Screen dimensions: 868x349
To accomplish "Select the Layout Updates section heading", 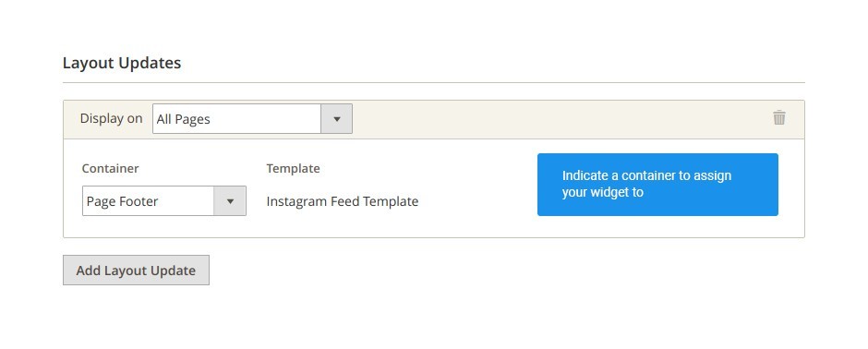I will 122,63.
